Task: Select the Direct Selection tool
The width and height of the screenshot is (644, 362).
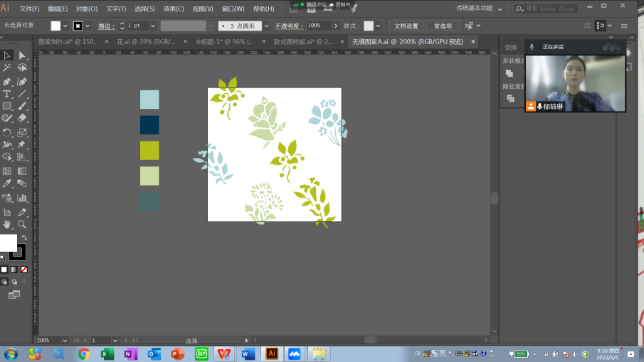Action: (x=22, y=55)
